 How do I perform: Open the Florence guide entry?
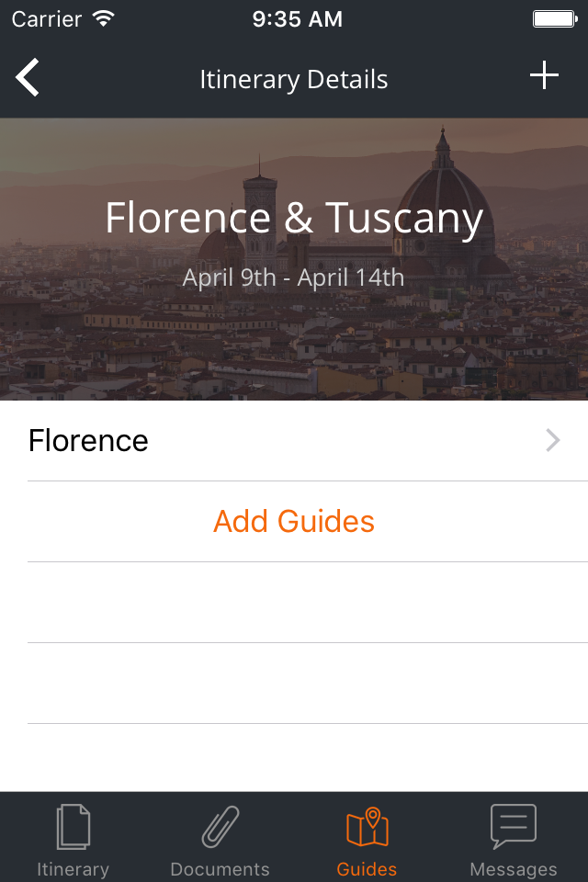[89, 441]
